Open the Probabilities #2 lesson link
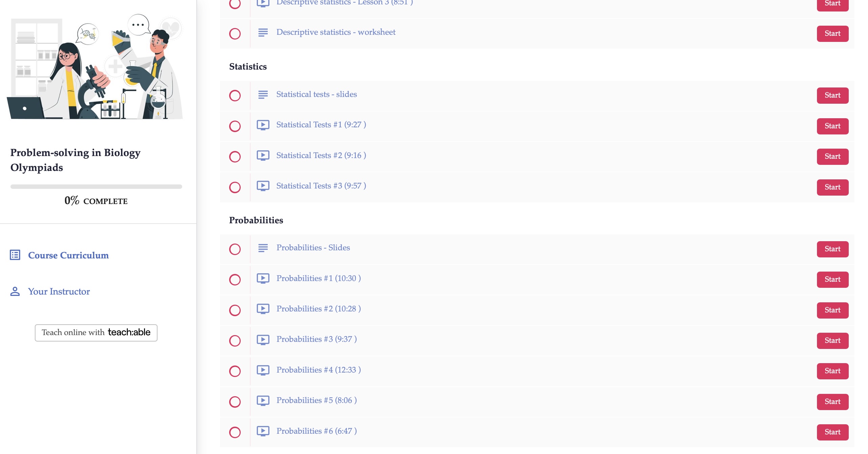The height and width of the screenshot is (454, 868). point(318,309)
